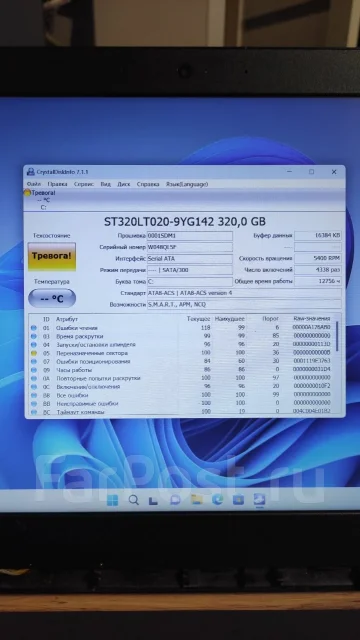
Task: Open the Правка menu
Action: (x=58, y=184)
